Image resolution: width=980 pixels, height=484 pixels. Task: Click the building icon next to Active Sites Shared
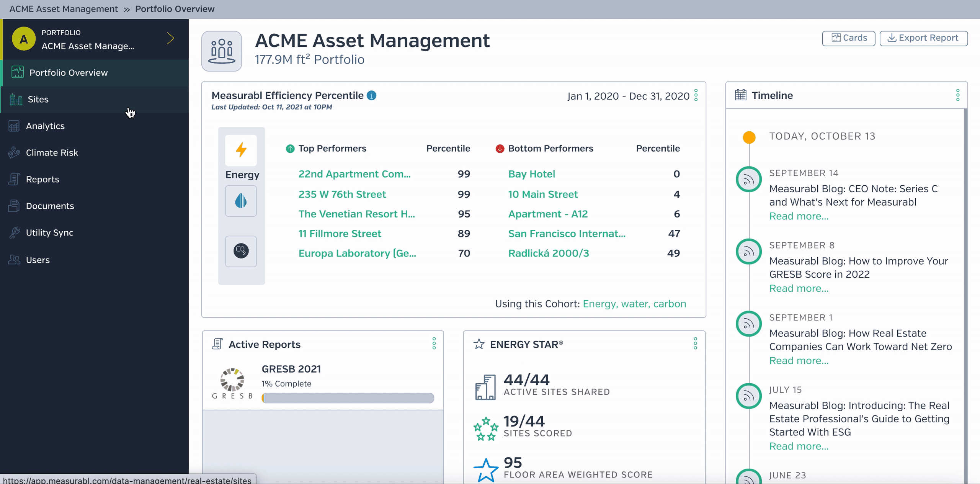pyautogui.click(x=485, y=387)
